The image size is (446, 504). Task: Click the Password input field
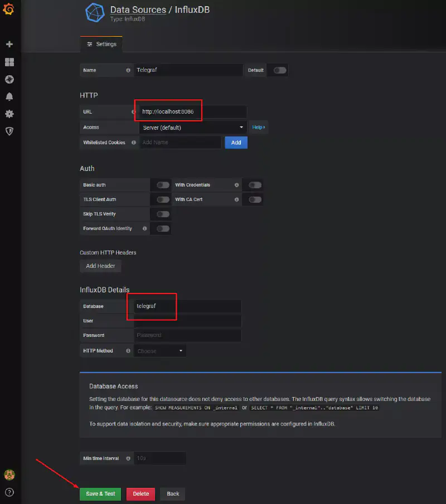[187, 335]
